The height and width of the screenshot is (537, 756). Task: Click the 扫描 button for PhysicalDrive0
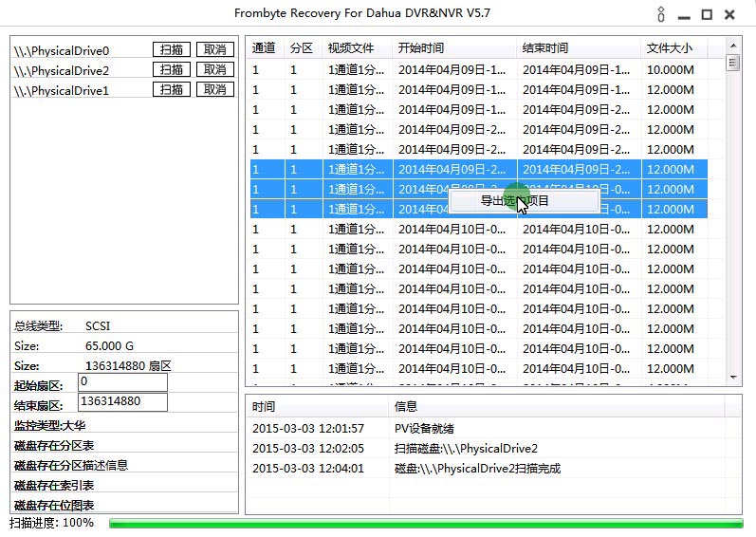click(x=172, y=50)
